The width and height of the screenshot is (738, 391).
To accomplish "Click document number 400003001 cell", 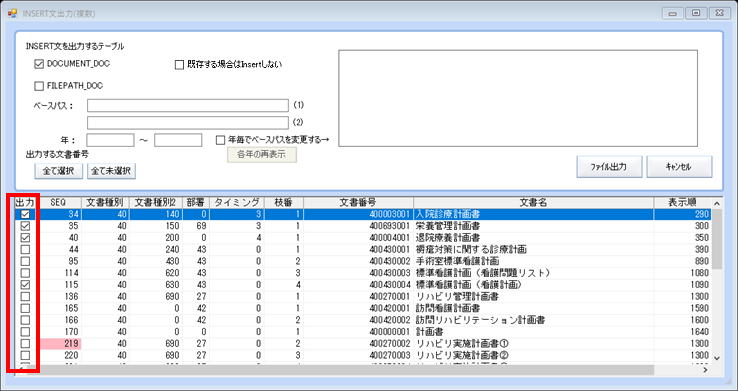I will point(359,214).
